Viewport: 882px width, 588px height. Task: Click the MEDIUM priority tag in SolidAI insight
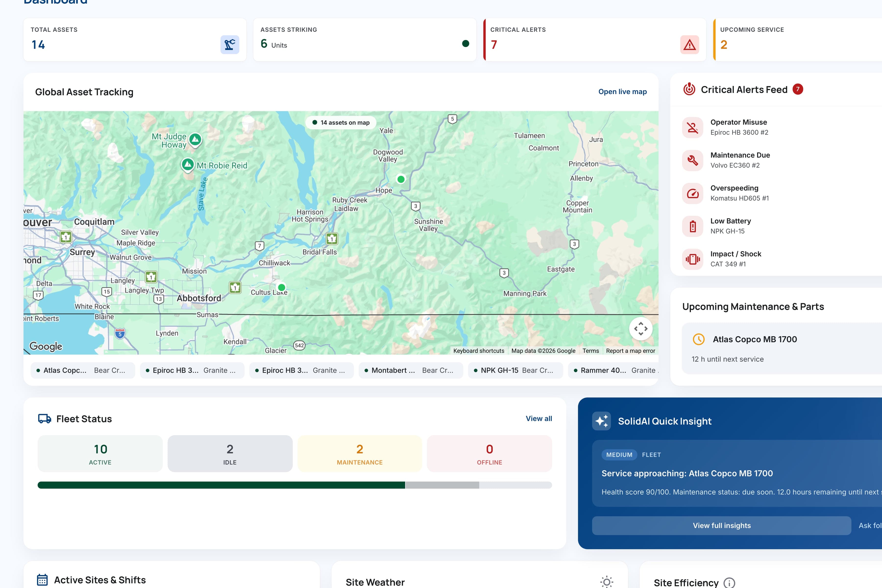[x=619, y=455]
